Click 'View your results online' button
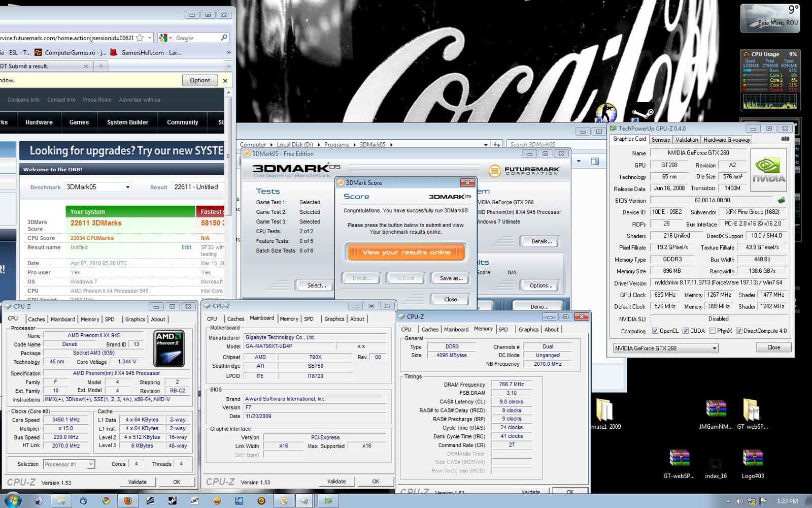812x508 pixels. pyautogui.click(x=406, y=252)
